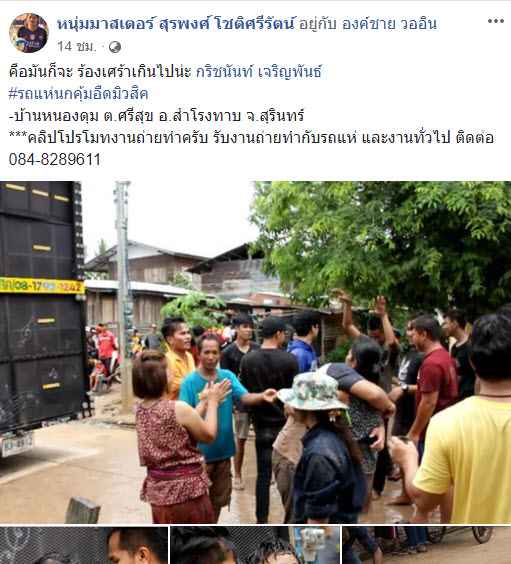Open bottom-right thumbnail with bicycle wheel
The height and width of the screenshot is (564, 511).
click(426, 545)
